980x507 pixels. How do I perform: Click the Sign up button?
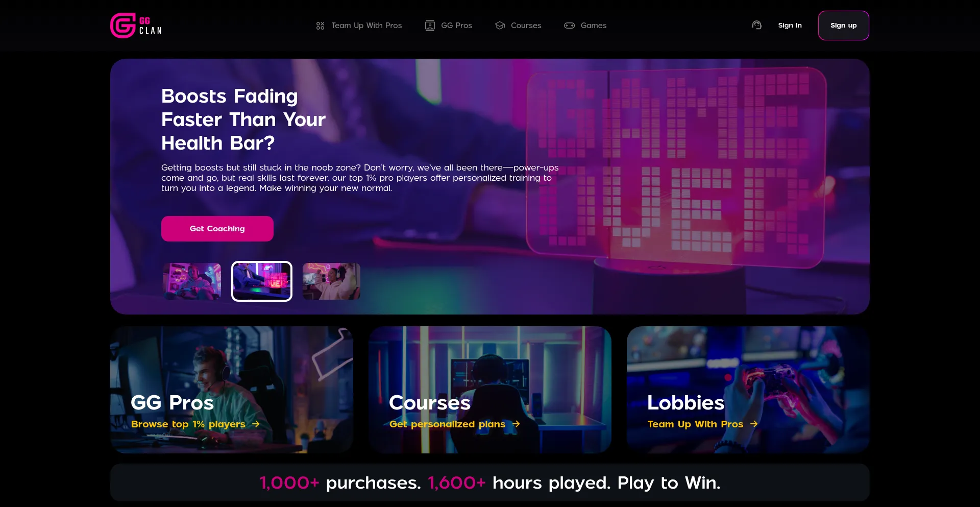tap(843, 26)
